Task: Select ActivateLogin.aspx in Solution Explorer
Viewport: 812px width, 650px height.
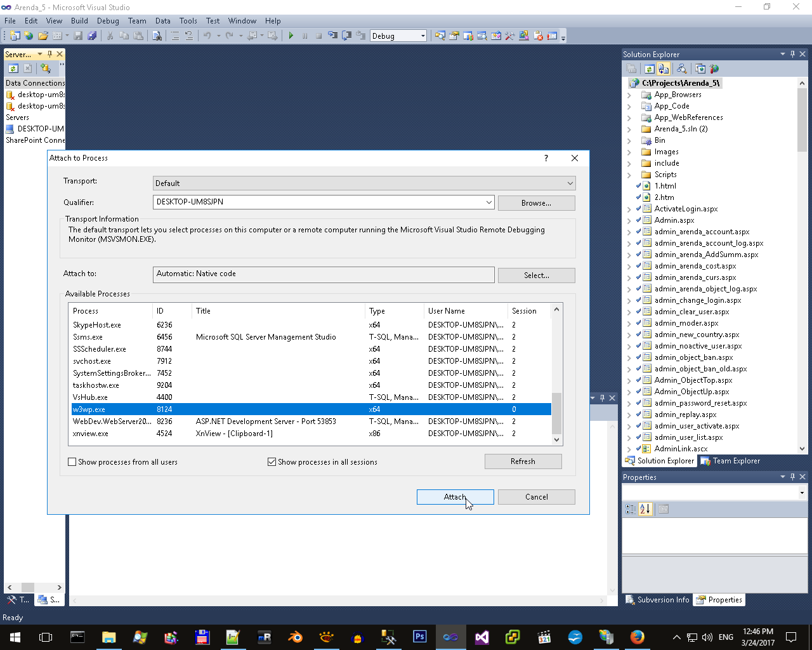Action: pyautogui.click(x=686, y=209)
